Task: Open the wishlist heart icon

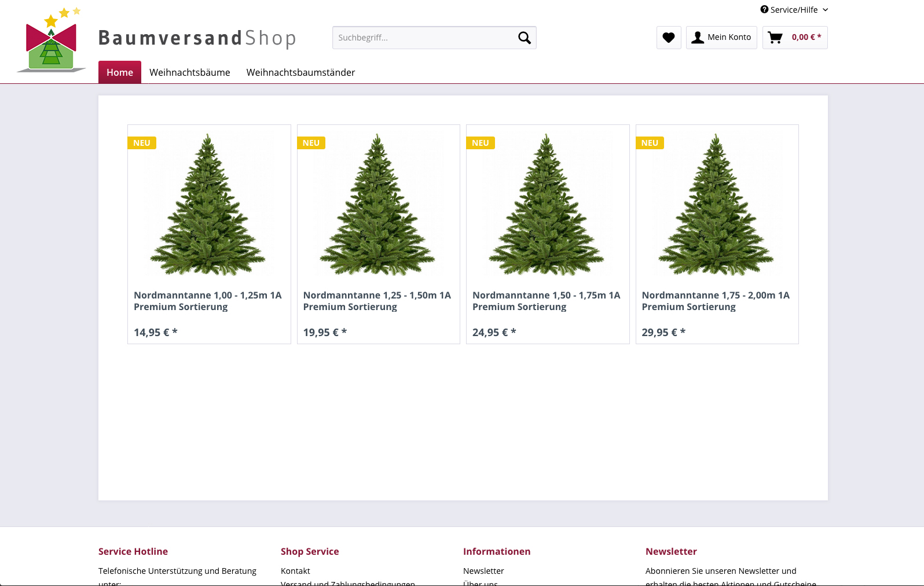Action: (x=669, y=38)
